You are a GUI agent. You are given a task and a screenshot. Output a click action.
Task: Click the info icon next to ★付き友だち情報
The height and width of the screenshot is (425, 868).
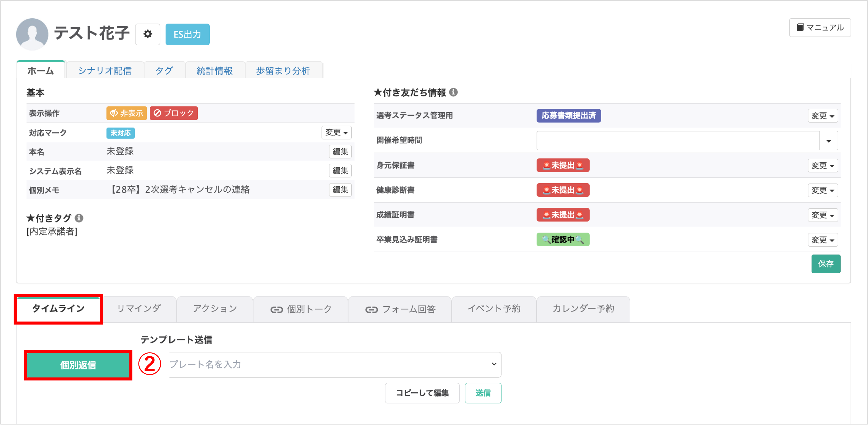[x=454, y=92]
